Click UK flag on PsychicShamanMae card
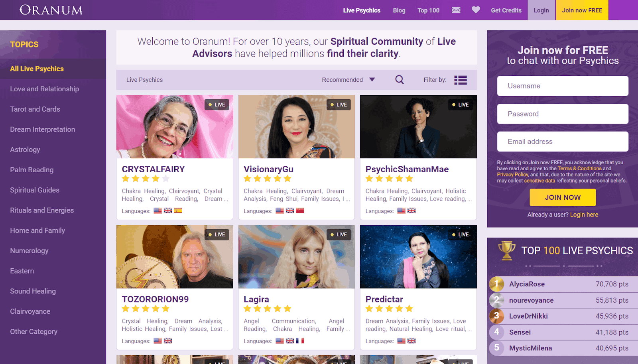The width and height of the screenshot is (638, 364). [412, 211]
